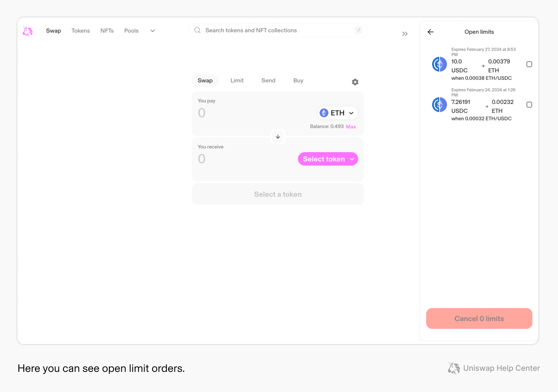Screen dimensions: 558x392
Task: Check the 10.0 USDC limit order checkbox
Action: 529,64
